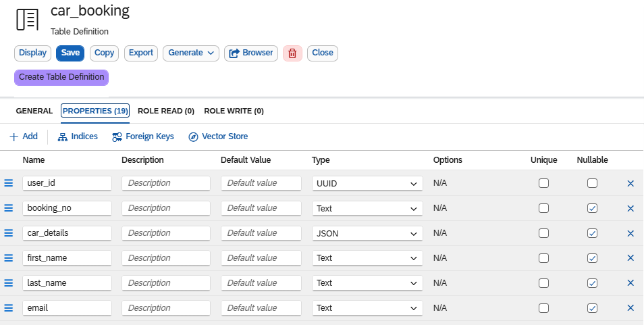Open Foreign Keys settings
Viewport: 644px width, 325px height.
143,136
